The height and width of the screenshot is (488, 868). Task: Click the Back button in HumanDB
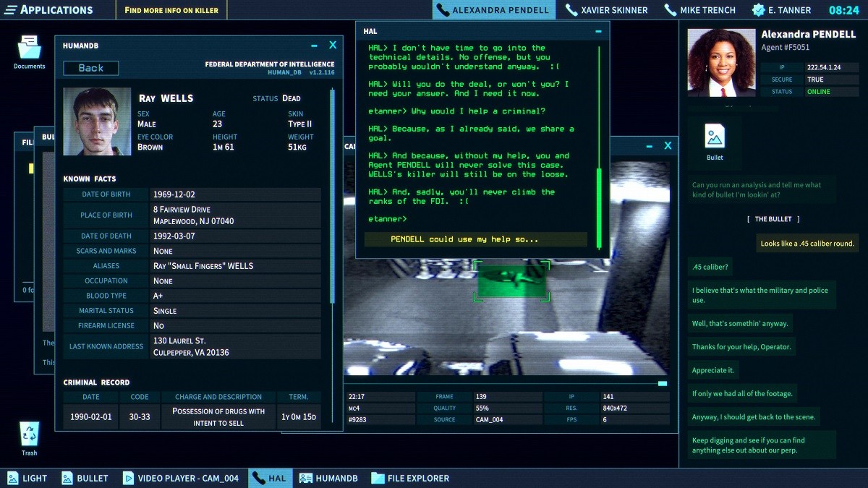tap(91, 68)
